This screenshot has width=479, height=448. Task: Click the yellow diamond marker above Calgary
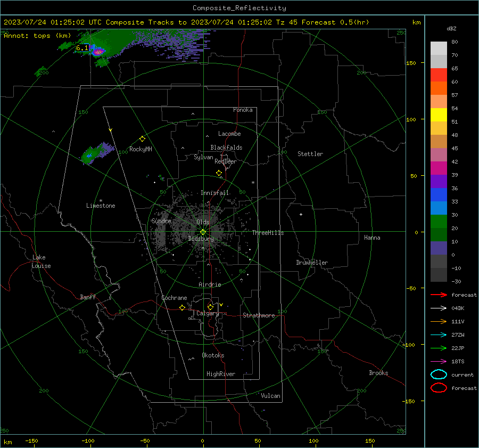pyautogui.click(x=210, y=307)
